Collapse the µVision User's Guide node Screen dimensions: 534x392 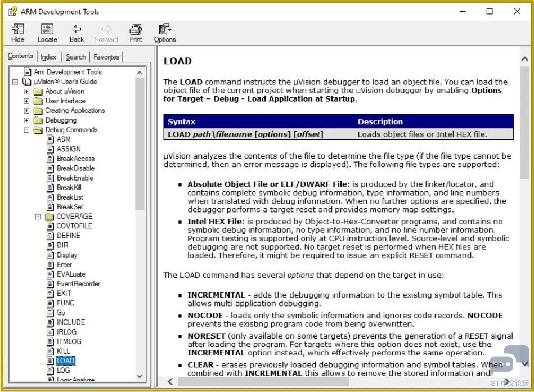click(x=15, y=82)
